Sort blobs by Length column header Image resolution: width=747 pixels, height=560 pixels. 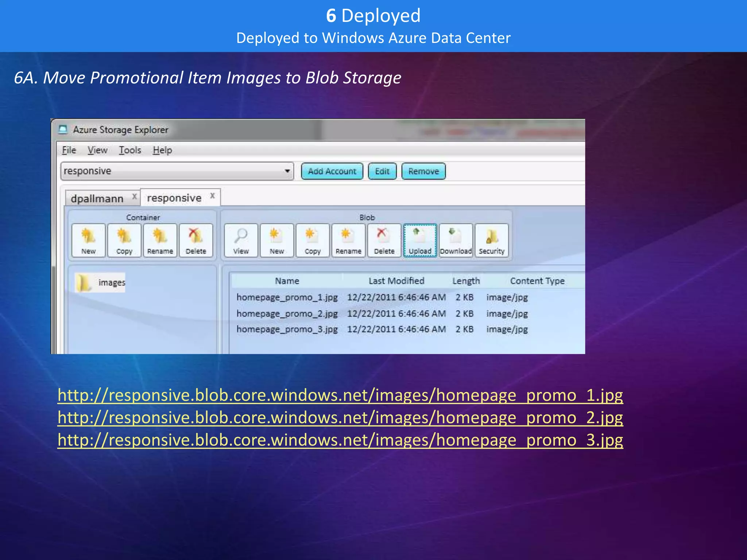tap(466, 281)
